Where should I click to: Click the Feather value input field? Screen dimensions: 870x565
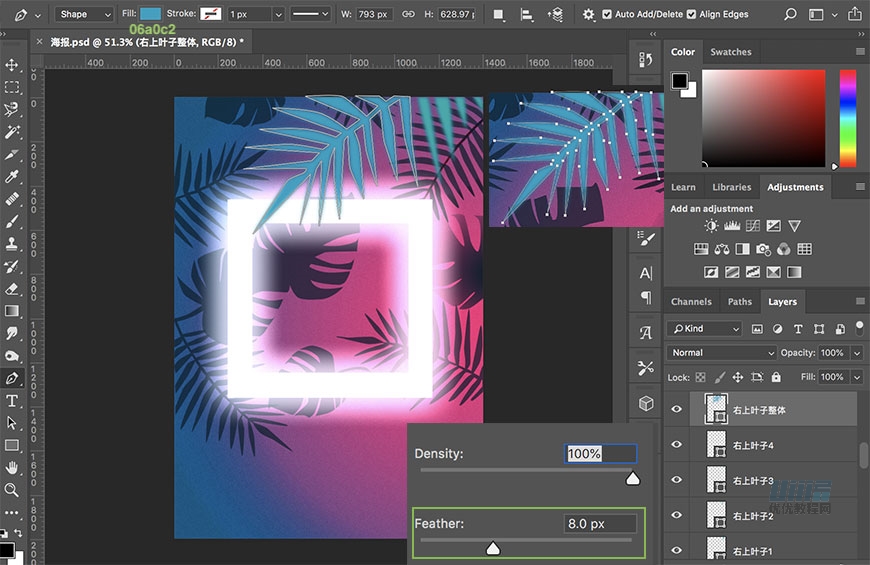pyautogui.click(x=600, y=523)
